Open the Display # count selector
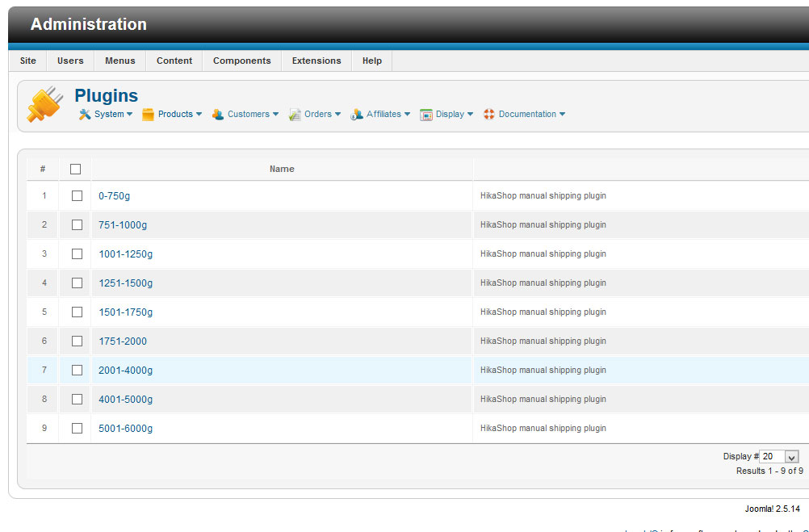Image resolution: width=809 pixels, height=532 pixels. coord(779,457)
